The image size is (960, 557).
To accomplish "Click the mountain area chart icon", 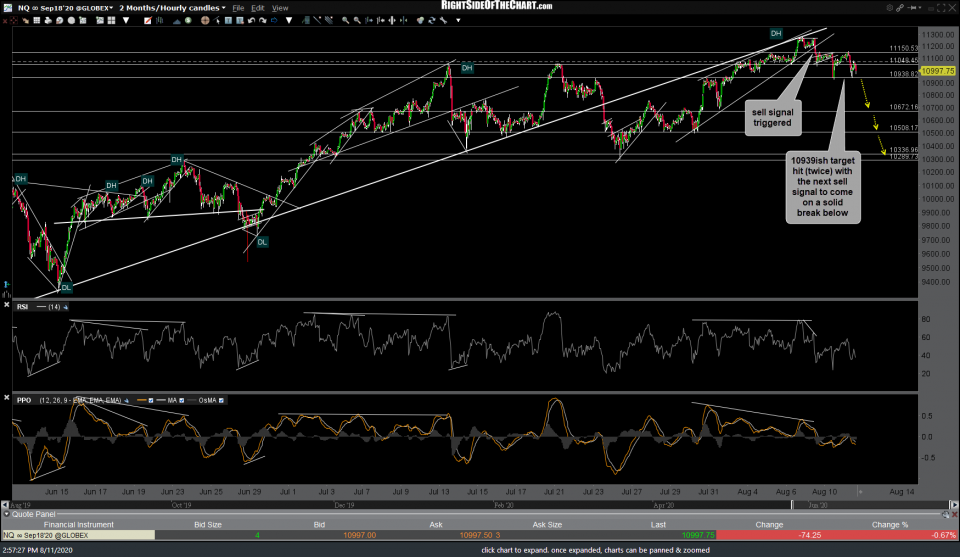I will pyautogui.click(x=176, y=21).
